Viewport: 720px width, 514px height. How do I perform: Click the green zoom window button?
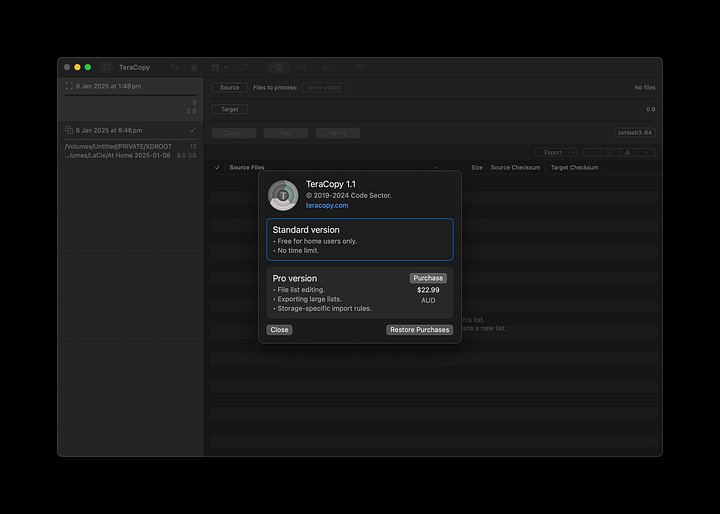88,67
